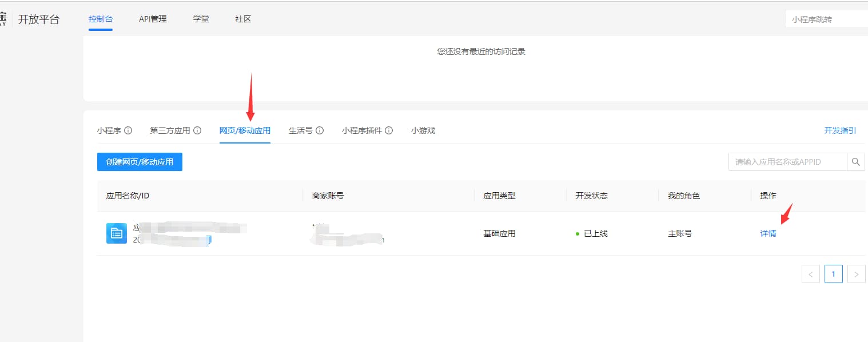Screen dimensions: 868x342
Task: Click the 请输入应用名称或APPID input field
Action: pyautogui.click(x=783, y=162)
